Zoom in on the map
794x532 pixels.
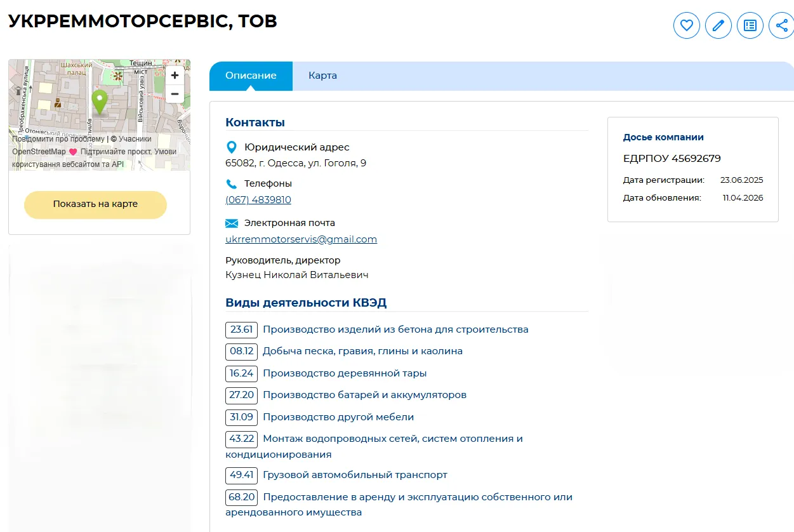click(175, 76)
